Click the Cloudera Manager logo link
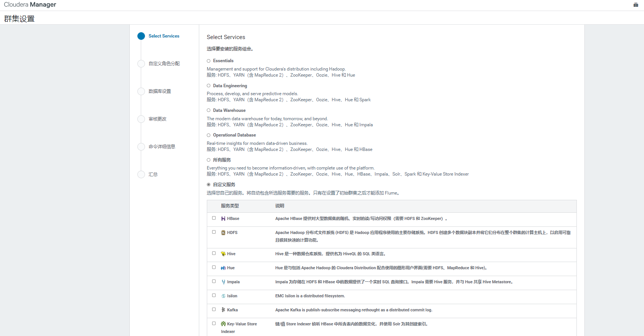This screenshot has height=336, width=644. click(x=30, y=5)
